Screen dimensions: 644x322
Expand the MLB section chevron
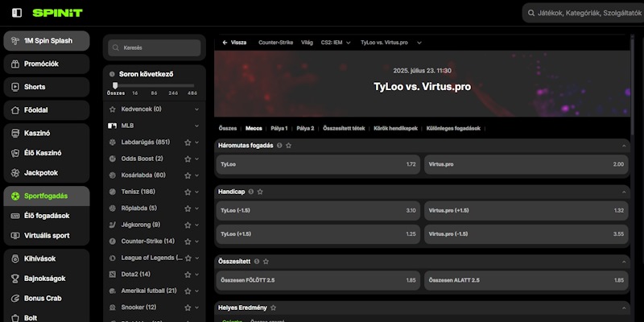point(196,126)
